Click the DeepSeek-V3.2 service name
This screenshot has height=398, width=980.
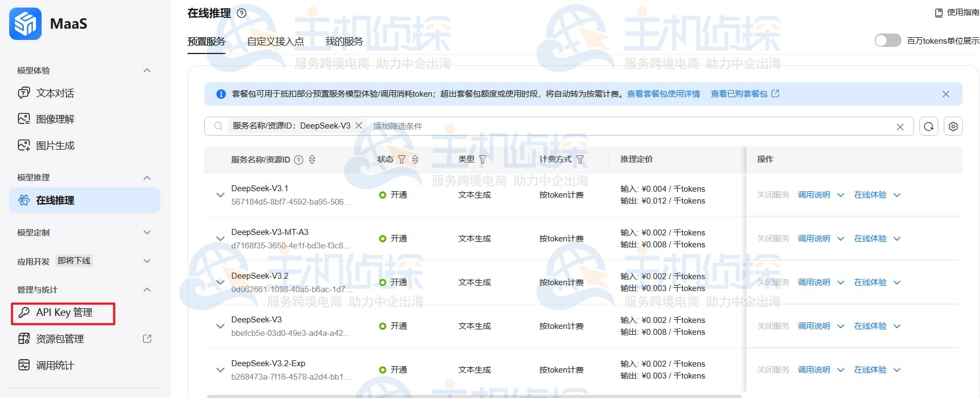click(260, 276)
